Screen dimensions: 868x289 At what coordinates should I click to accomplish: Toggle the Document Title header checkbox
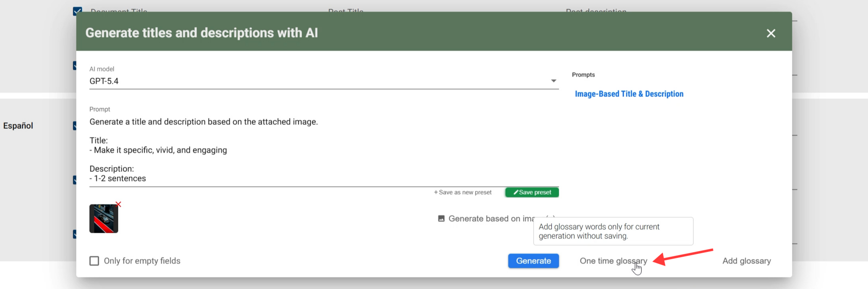coord(77,11)
